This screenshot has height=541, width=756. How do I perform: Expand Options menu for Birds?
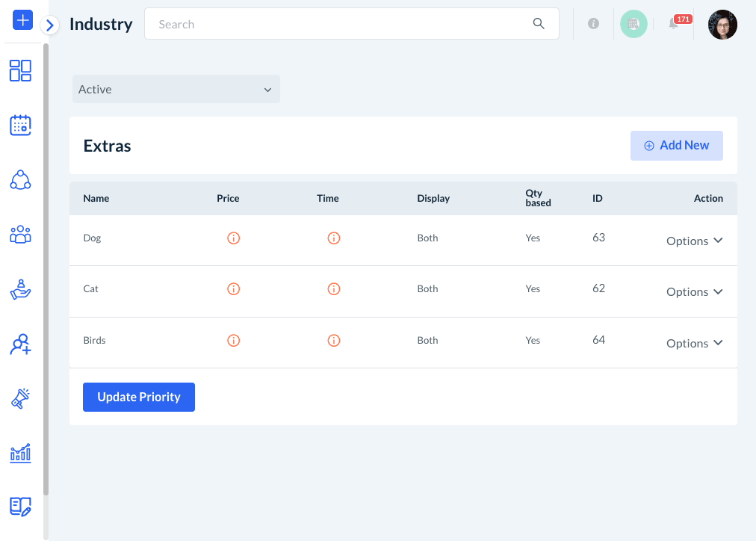694,343
